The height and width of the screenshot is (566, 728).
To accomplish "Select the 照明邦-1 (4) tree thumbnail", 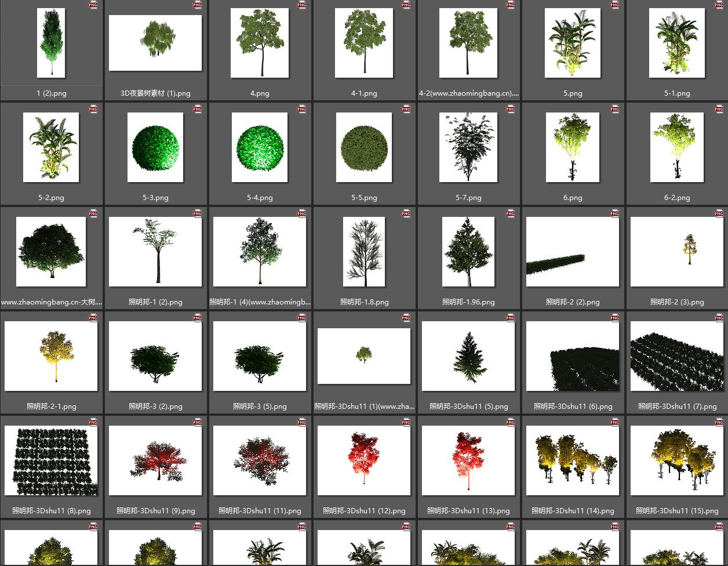I will pyautogui.click(x=260, y=252).
